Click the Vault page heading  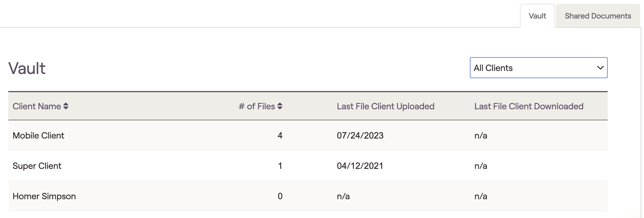[x=27, y=69]
